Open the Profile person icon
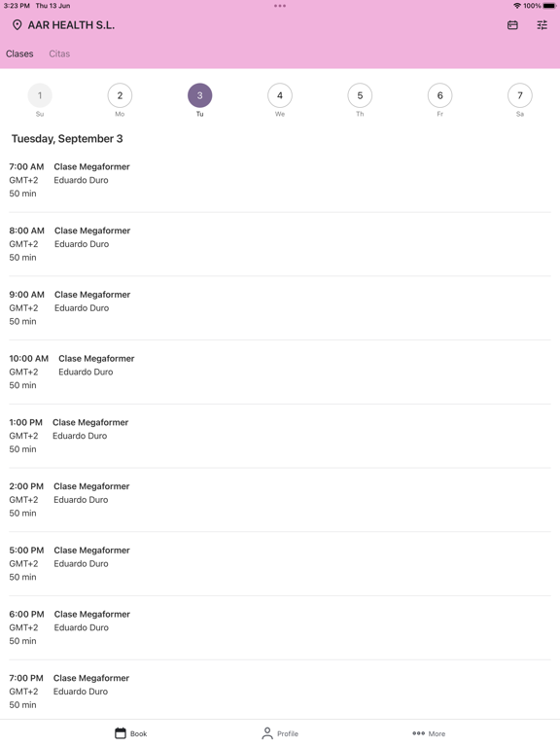 267,733
